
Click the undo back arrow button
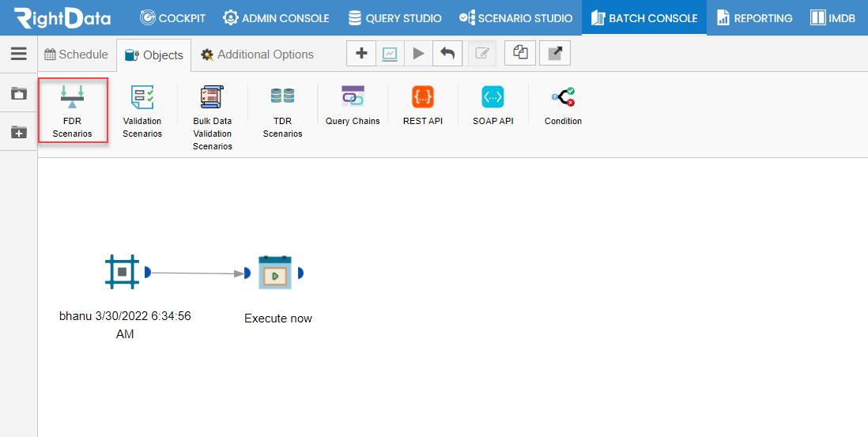[447, 53]
